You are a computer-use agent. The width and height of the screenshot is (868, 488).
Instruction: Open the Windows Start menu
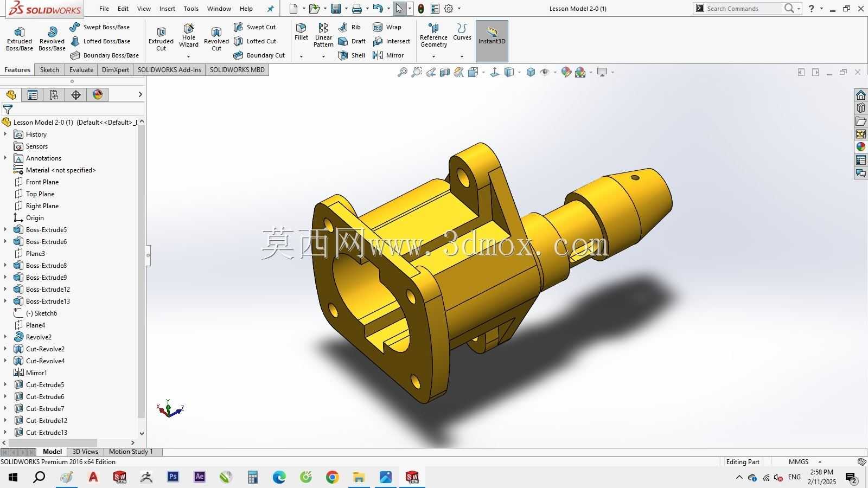click(13, 477)
